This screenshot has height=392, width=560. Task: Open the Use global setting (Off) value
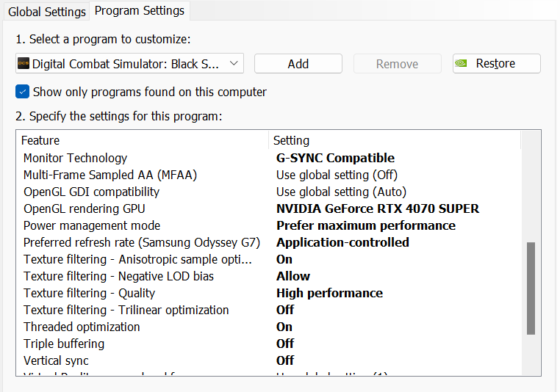point(337,175)
